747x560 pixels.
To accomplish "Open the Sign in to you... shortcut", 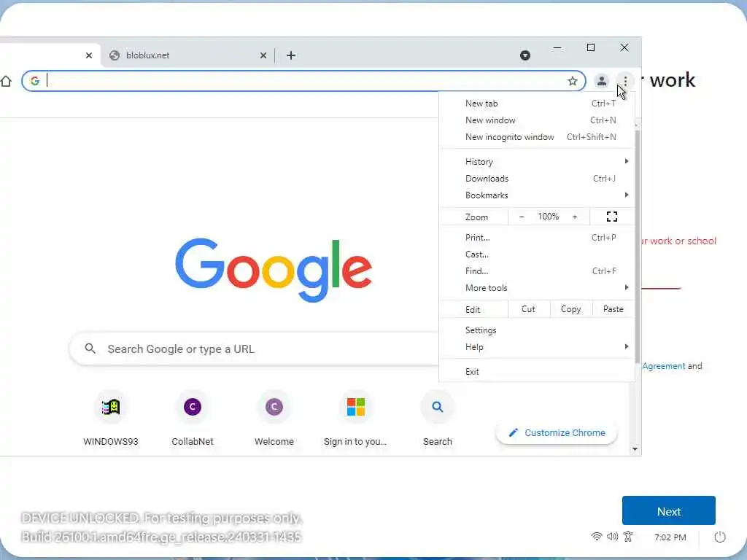I will click(355, 419).
